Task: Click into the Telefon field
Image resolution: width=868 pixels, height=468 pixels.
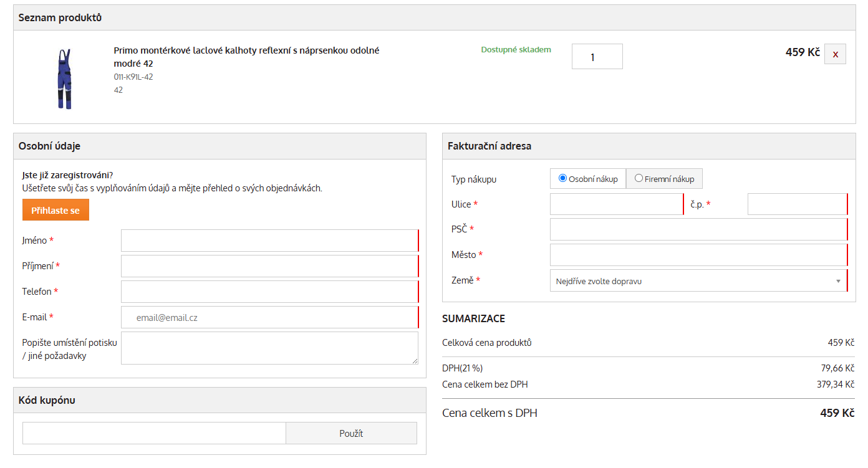Action: tap(269, 292)
